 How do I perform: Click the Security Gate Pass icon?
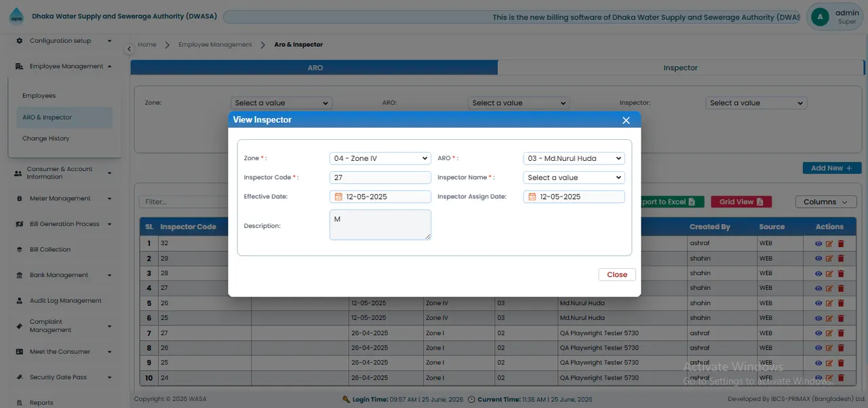click(x=20, y=377)
